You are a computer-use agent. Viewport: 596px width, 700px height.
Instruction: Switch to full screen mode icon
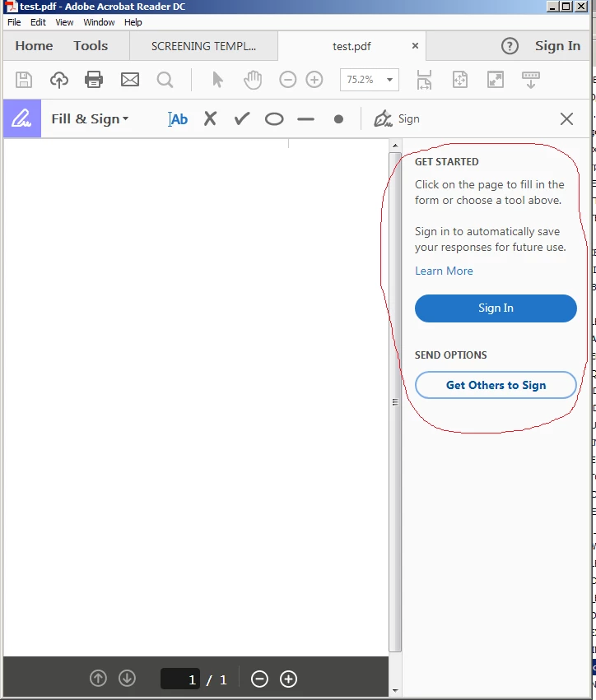pos(496,80)
